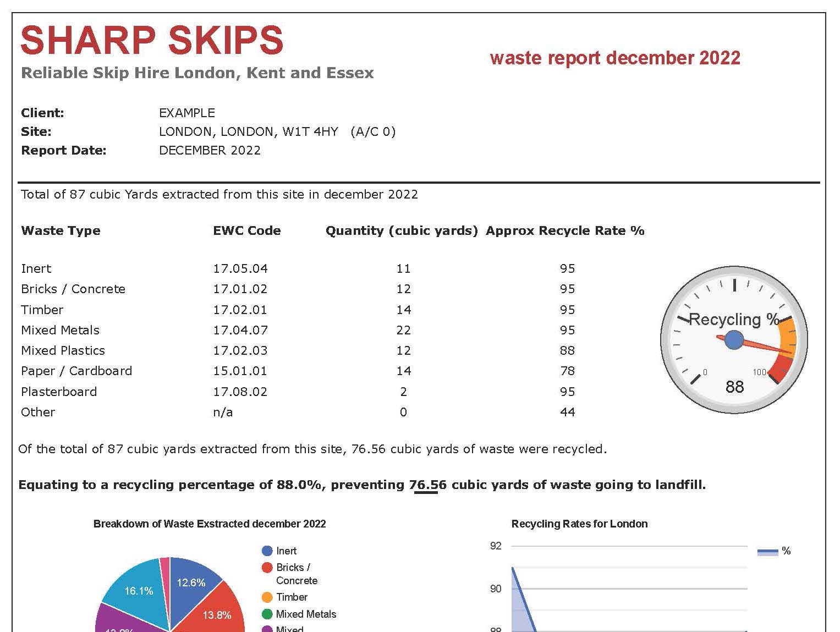Click the 'n/a' EWC code for Other
The height and width of the screenshot is (632, 840).
tap(223, 412)
